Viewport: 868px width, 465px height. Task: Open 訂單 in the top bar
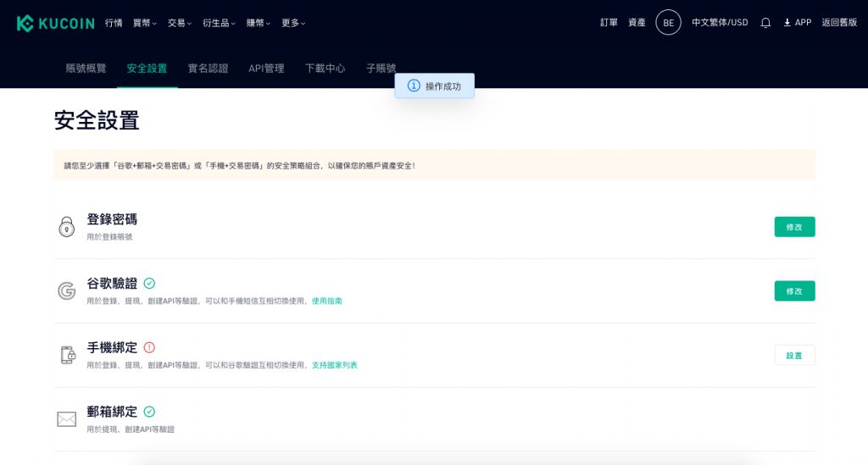pos(609,23)
